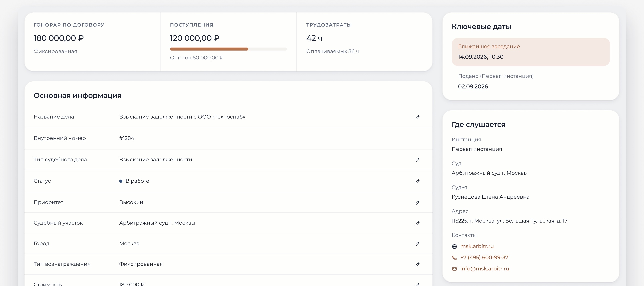Image resolution: width=644 pixels, height=286 pixels.
Task: Click the edit pencil for Приоритет
Action: coord(417,203)
